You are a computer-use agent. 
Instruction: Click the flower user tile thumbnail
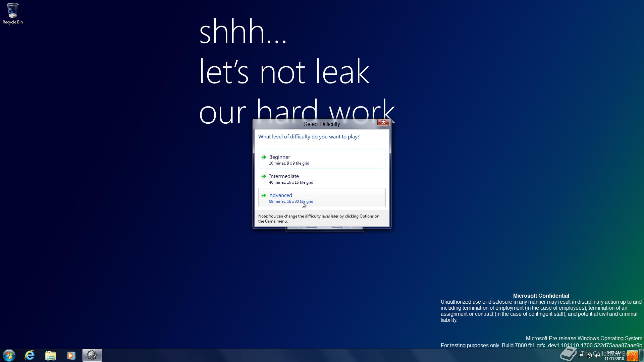tap(632, 356)
